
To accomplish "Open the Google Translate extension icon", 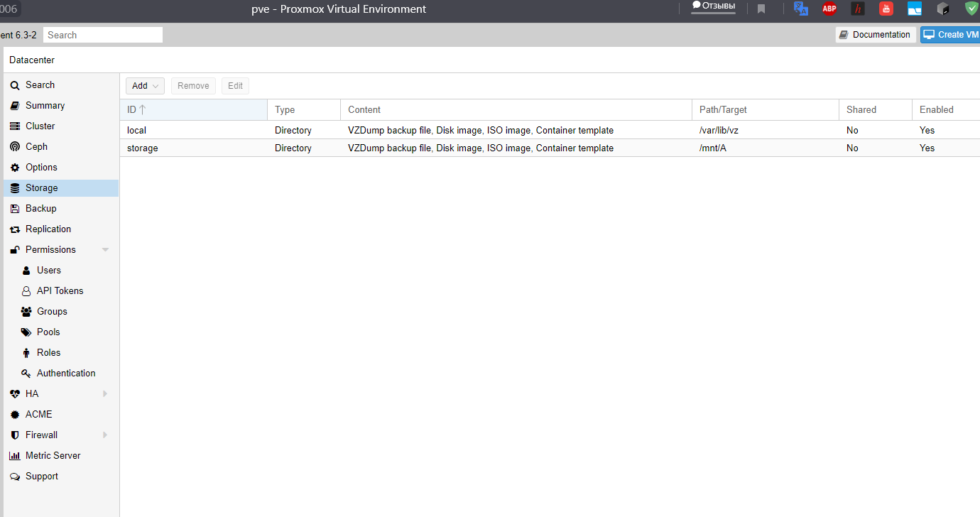I will [x=801, y=9].
